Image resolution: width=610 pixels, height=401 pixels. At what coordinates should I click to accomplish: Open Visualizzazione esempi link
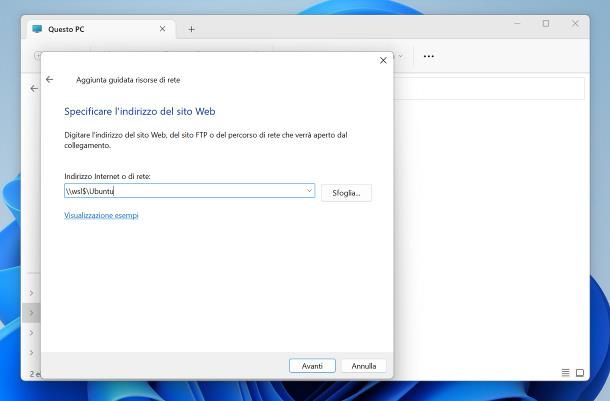pyautogui.click(x=101, y=215)
